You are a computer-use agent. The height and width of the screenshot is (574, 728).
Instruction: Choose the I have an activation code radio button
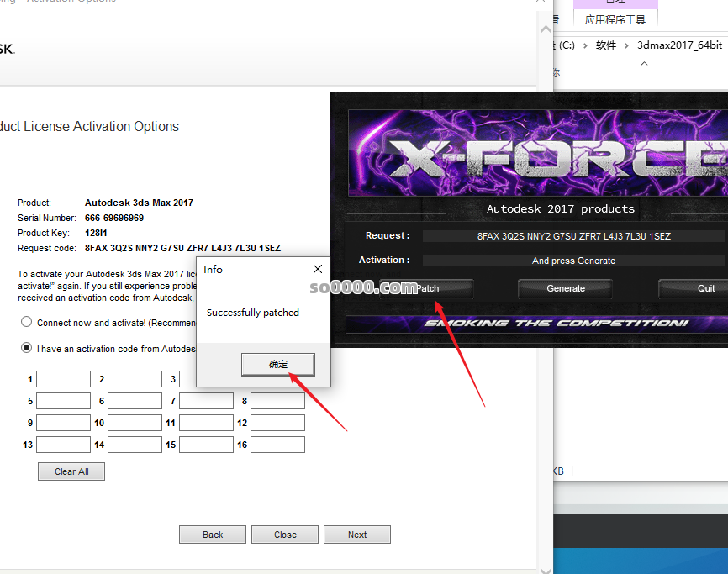(x=27, y=348)
